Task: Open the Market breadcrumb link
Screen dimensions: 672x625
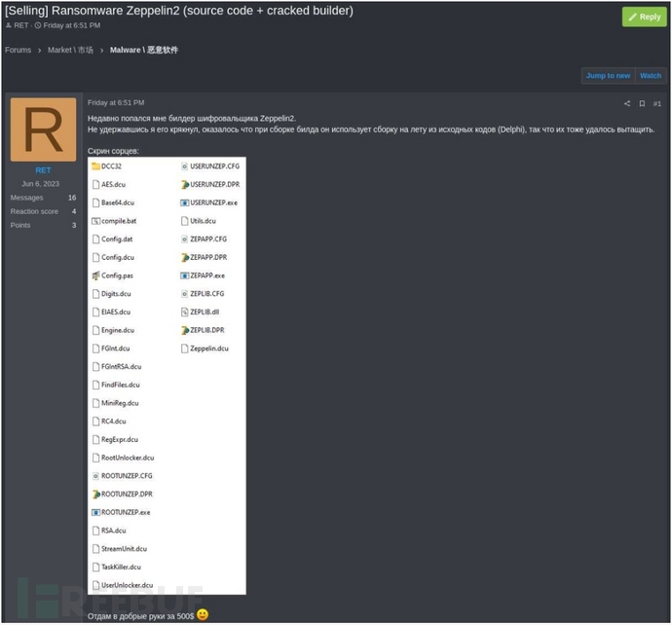Action: coord(72,50)
